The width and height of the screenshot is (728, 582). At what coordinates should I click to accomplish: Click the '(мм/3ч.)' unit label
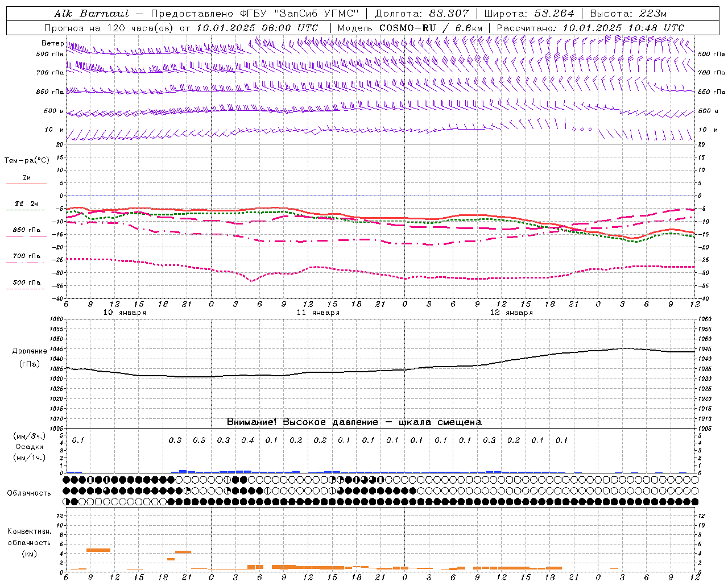point(29,436)
